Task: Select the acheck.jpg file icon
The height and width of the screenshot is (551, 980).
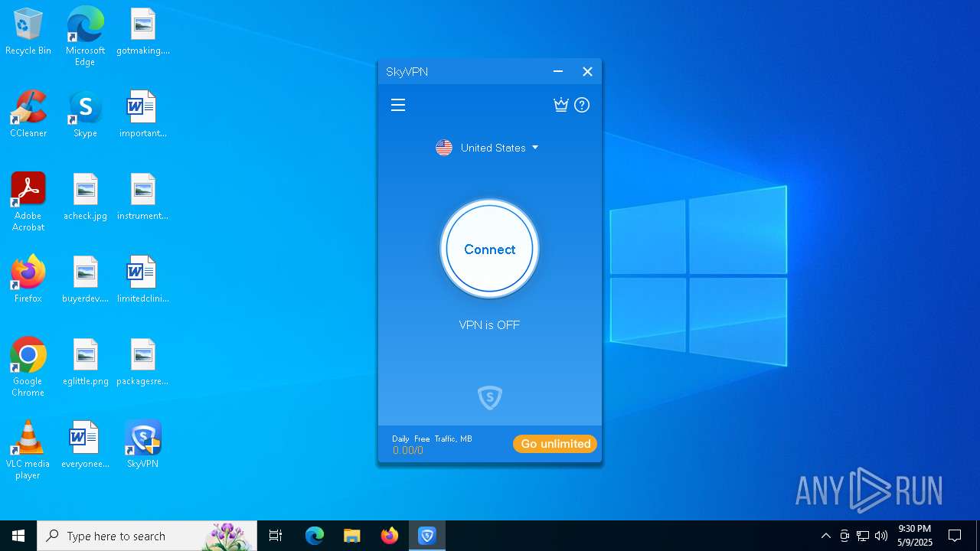Action: (85, 197)
